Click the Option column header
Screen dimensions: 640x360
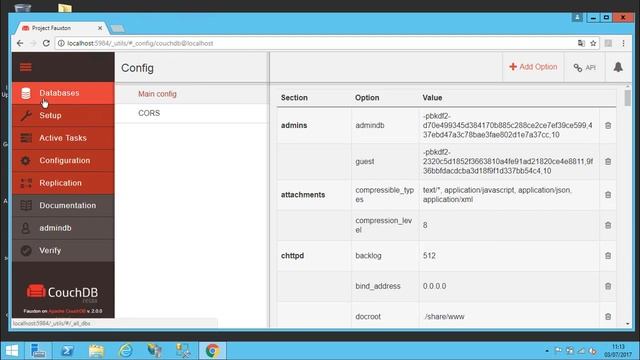367,98
